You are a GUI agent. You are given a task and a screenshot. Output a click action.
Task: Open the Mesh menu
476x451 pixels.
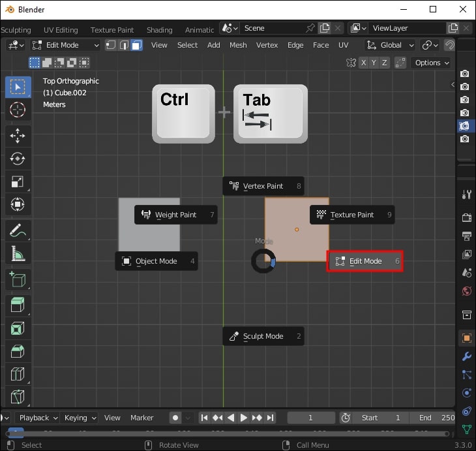click(x=238, y=45)
